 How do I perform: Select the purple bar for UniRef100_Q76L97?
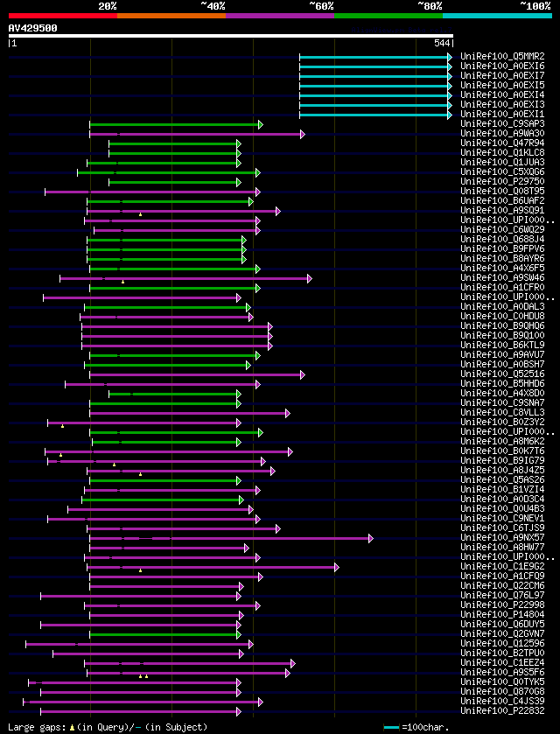141,596
